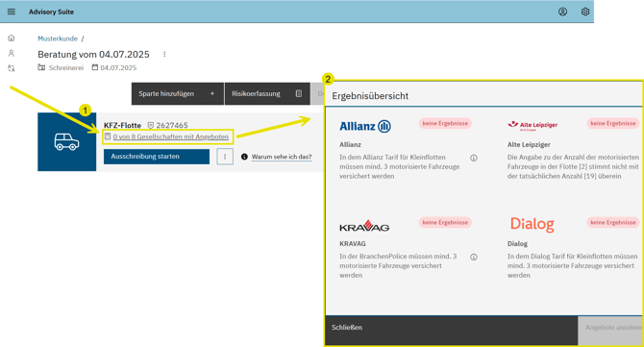Click the calendar icon beside 04.07.2025
This screenshot has height=347, width=644.
pos(95,67)
